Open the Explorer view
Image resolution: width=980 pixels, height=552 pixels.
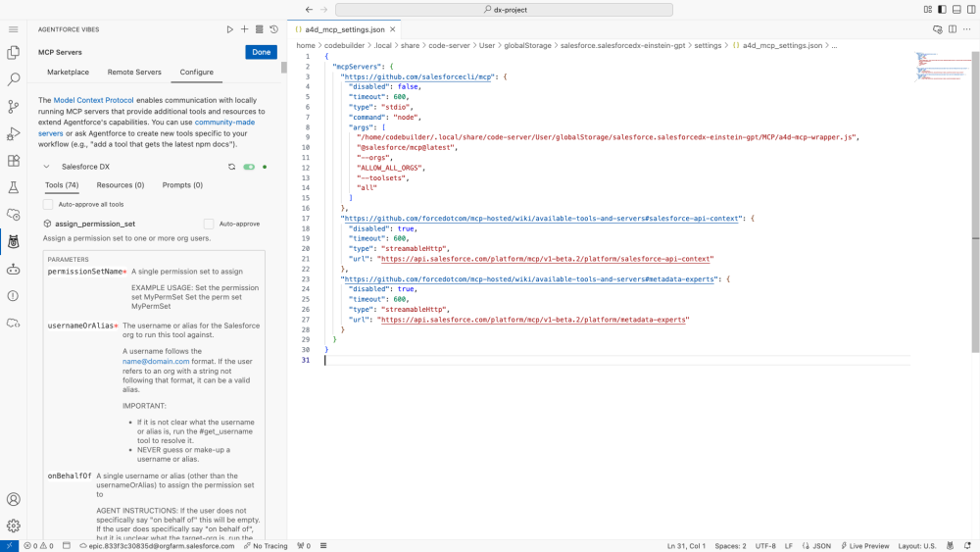(13, 53)
